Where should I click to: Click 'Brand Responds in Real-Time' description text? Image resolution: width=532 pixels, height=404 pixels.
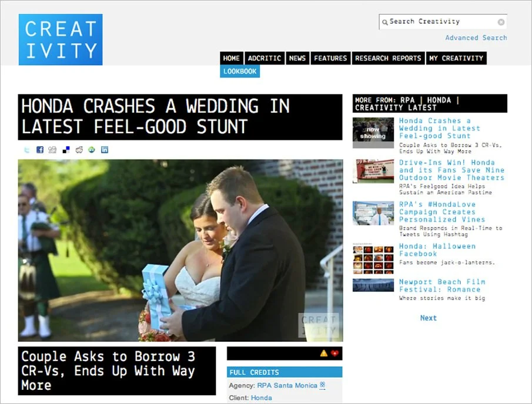point(450,231)
